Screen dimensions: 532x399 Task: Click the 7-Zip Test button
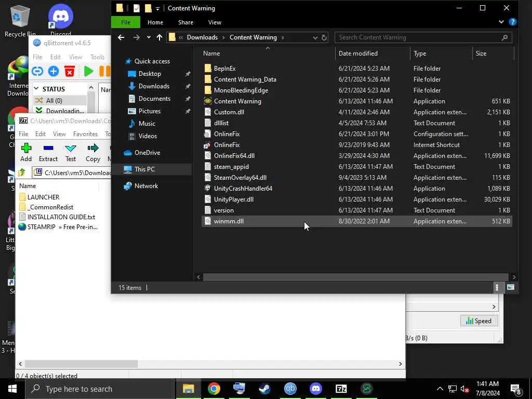coord(71,152)
